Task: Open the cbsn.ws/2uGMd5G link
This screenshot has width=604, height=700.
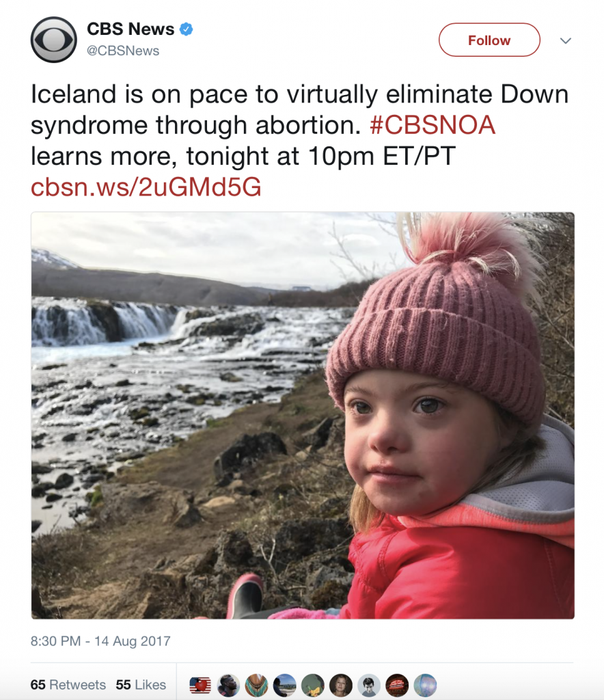Action: pyautogui.click(x=146, y=187)
